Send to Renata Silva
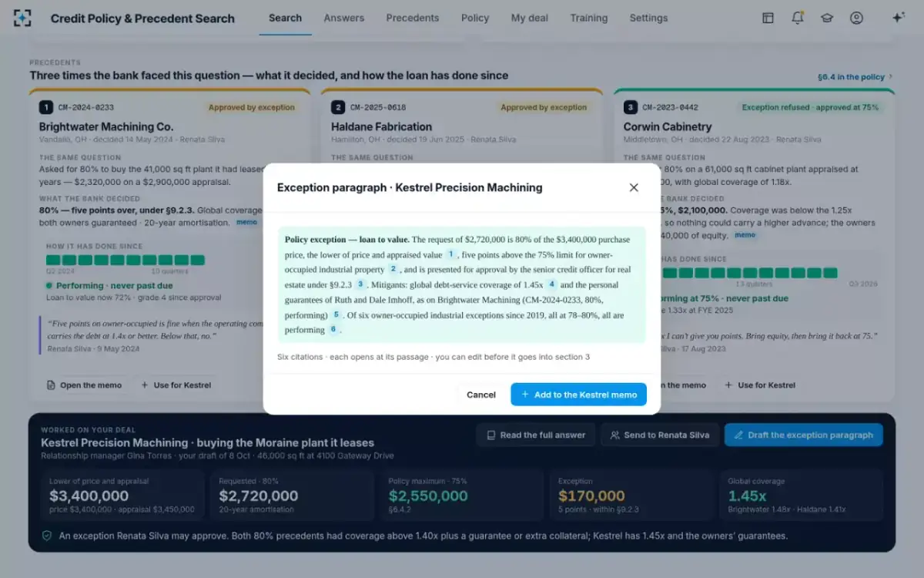Screen dimensions: 924x578 click(x=660, y=435)
